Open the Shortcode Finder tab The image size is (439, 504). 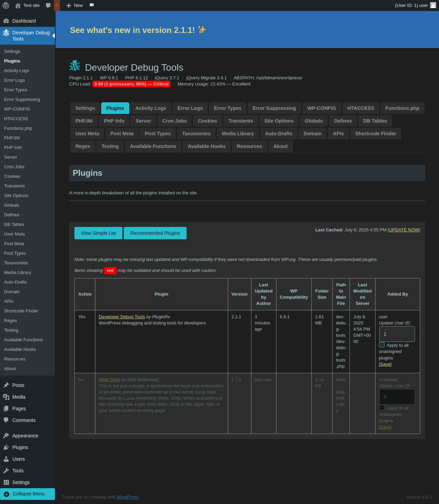[x=375, y=134]
